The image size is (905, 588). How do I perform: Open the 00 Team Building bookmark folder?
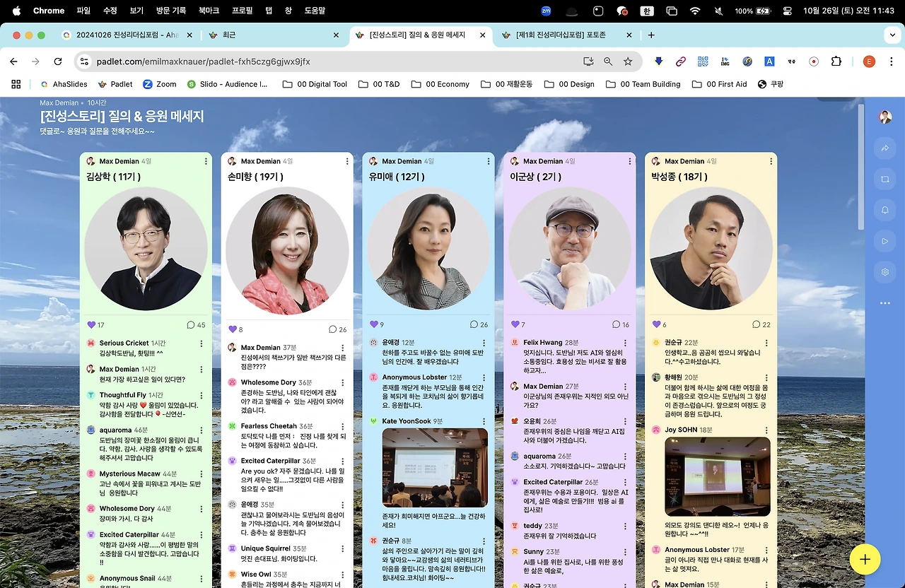point(643,84)
